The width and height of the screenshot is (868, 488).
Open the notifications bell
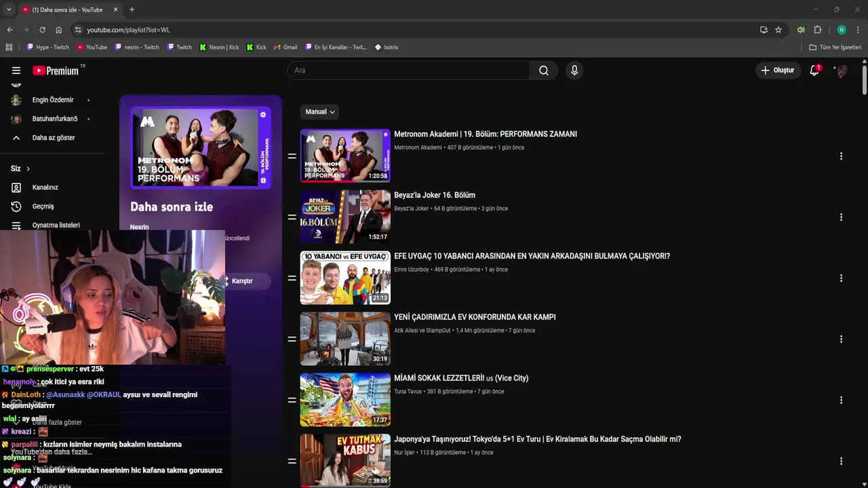[814, 70]
